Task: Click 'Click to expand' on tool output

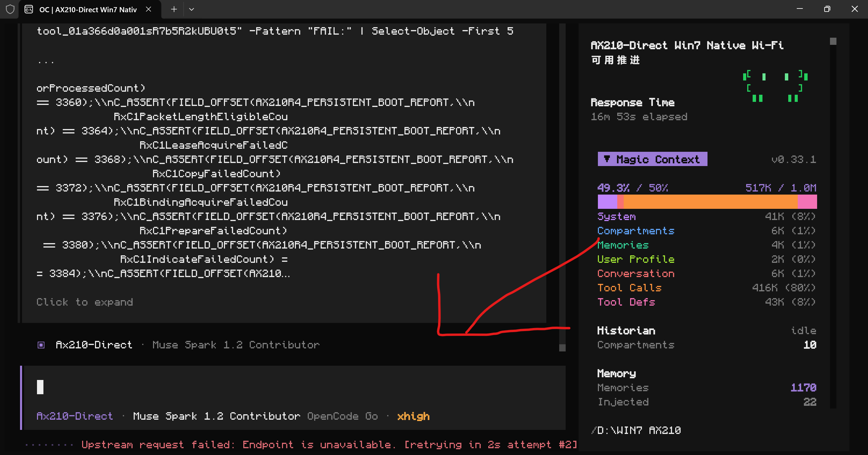Action: (84, 302)
